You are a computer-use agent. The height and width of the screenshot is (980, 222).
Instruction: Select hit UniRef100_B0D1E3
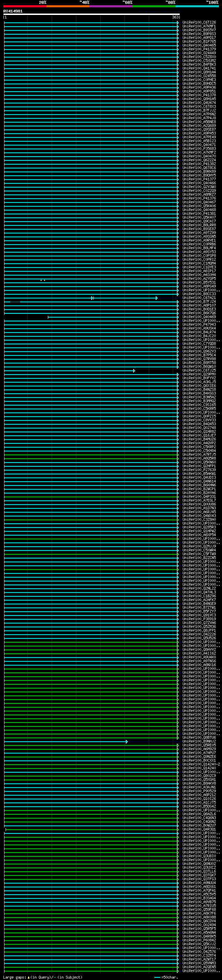click(x=199, y=309)
